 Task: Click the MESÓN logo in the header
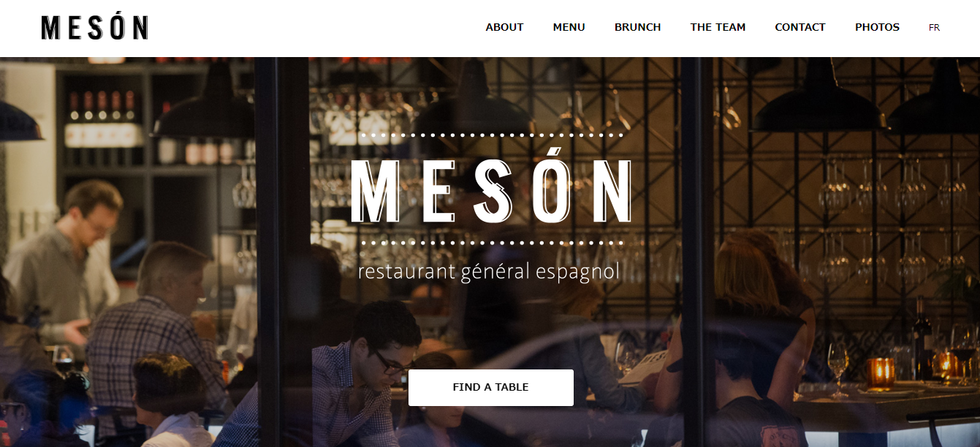(x=95, y=28)
